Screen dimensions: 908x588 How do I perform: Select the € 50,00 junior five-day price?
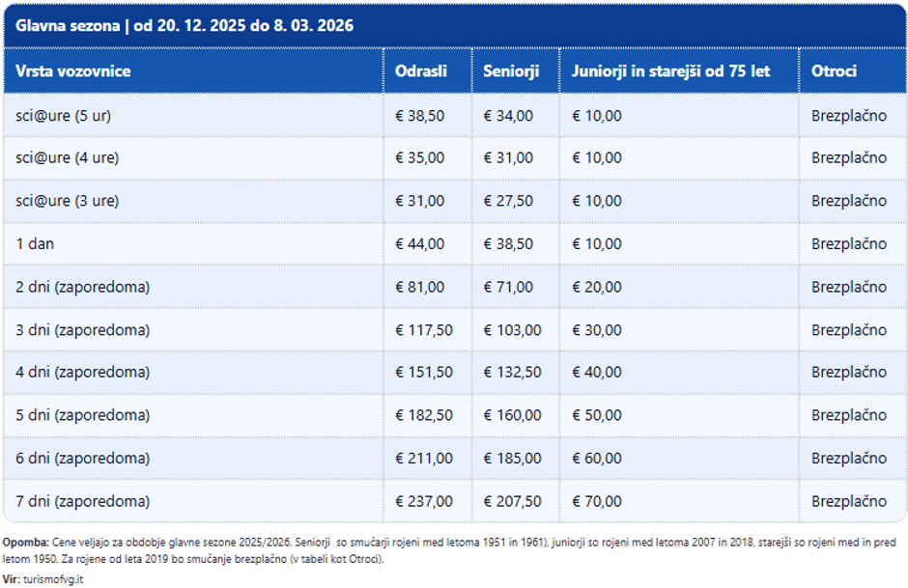[597, 415]
